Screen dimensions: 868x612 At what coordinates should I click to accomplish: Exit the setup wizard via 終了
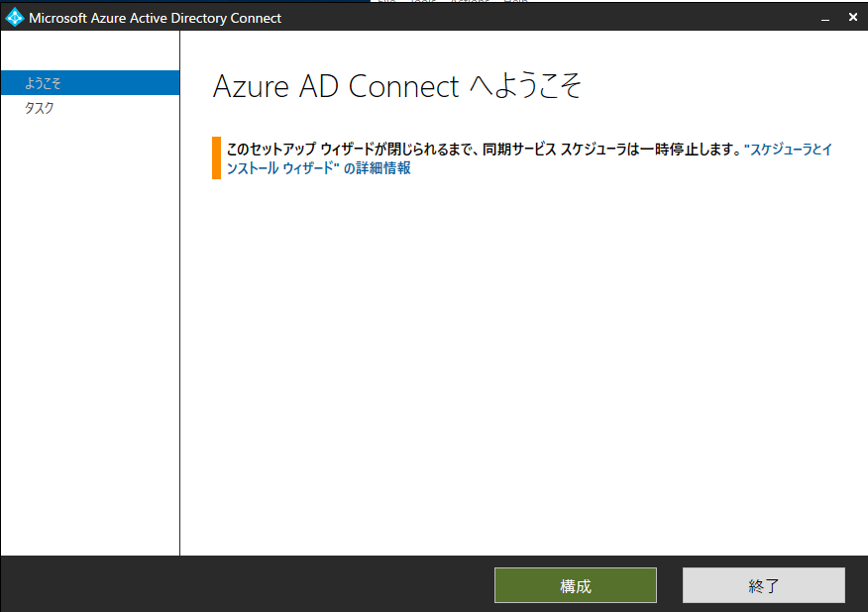763,585
